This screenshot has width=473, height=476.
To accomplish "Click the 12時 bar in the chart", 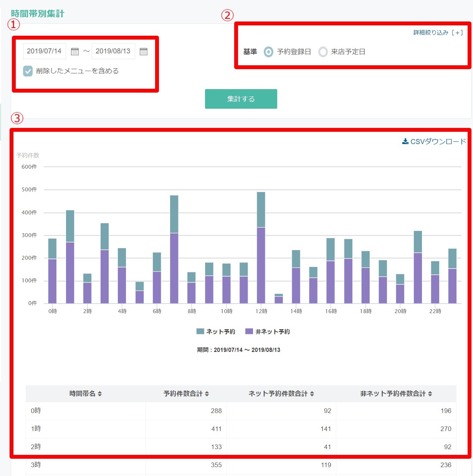I will (x=261, y=248).
